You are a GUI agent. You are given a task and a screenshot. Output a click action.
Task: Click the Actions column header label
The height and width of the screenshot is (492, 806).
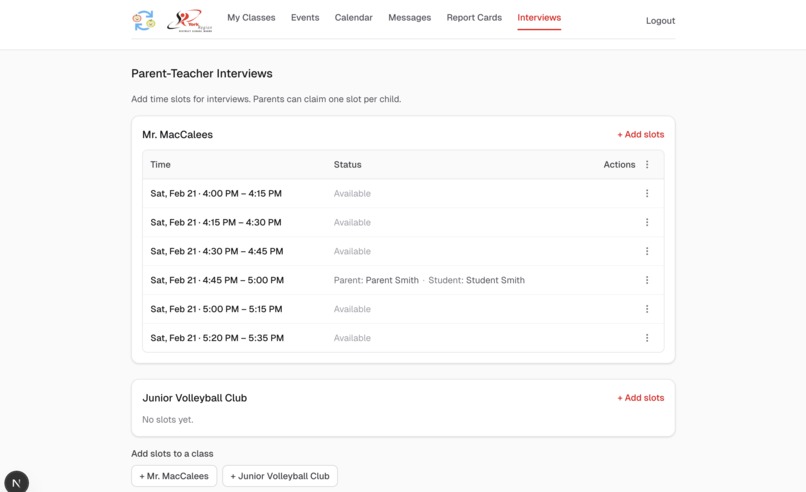[x=619, y=165]
